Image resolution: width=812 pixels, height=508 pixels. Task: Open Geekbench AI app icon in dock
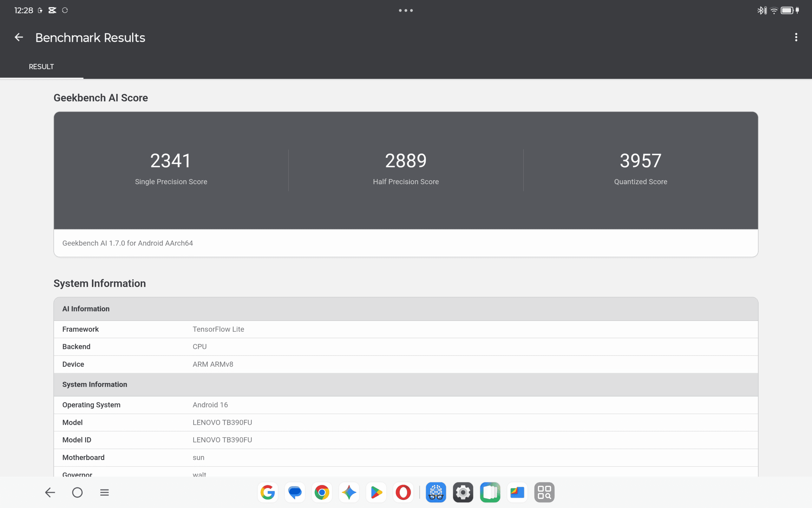(436, 492)
